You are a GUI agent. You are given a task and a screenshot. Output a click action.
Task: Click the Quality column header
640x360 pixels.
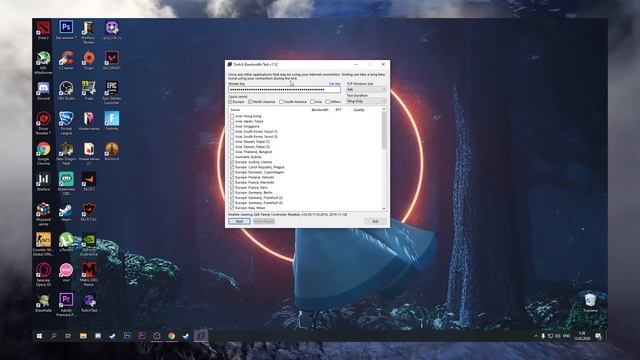(359, 110)
